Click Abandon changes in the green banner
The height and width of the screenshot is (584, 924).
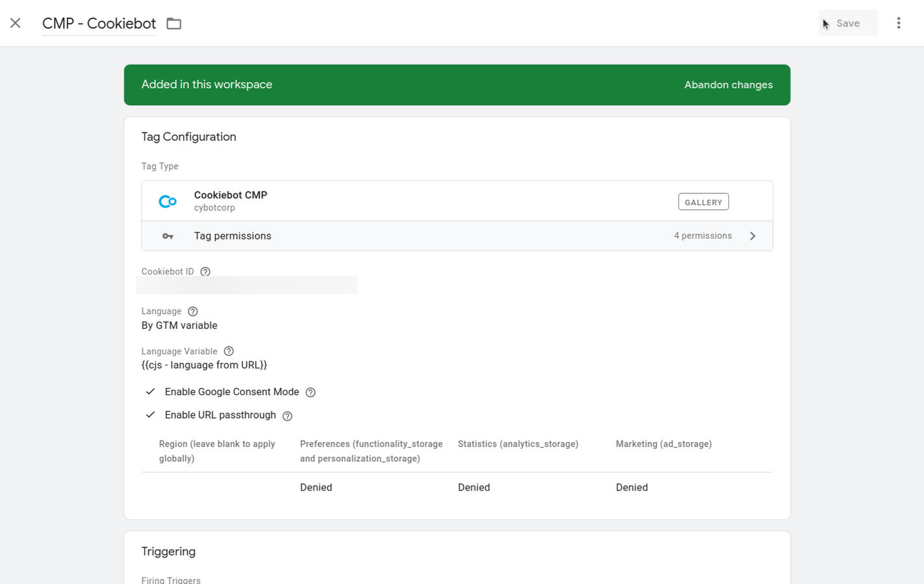(729, 85)
